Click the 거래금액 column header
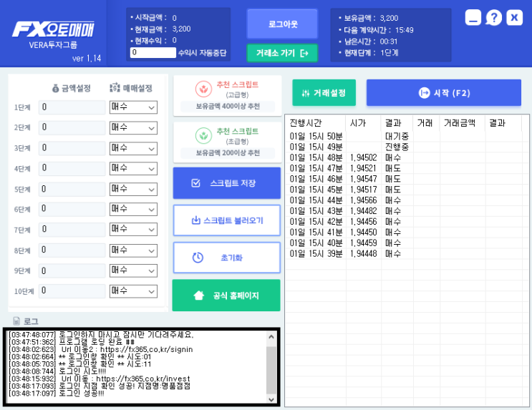The height and width of the screenshot is (410, 532). 463,123
